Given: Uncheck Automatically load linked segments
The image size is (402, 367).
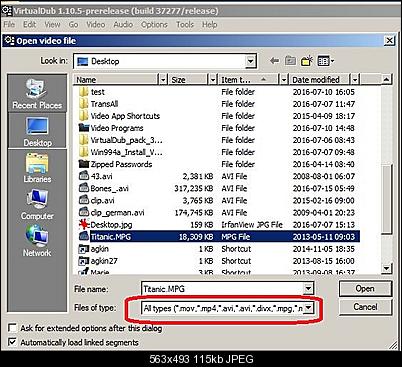Looking at the screenshot, I should [x=12, y=342].
